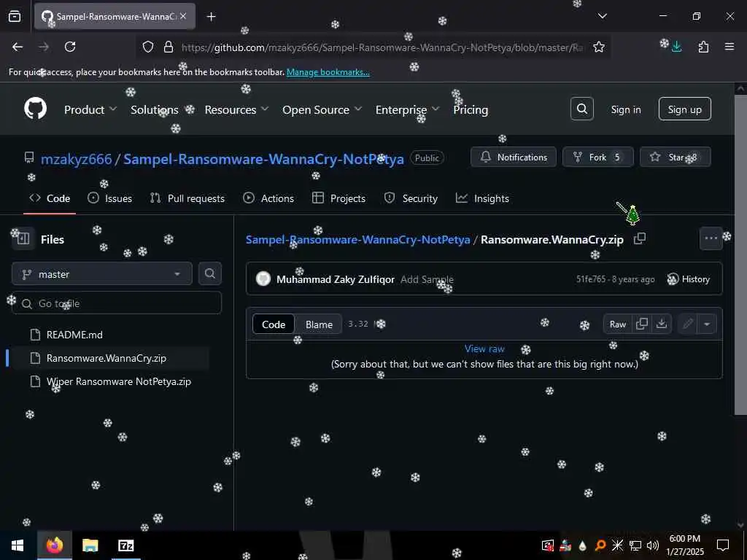747x560 pixels.
Task: Click the search files magnifier button
Action: pyautogui.click(x=209, y=274)
